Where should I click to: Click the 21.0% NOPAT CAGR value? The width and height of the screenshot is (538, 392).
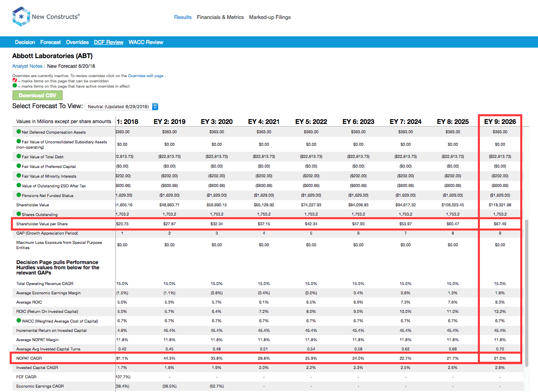click(500, 358)
